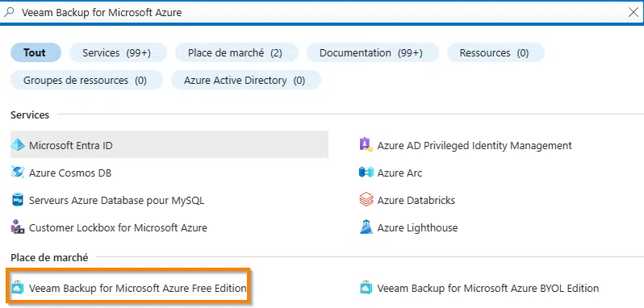Click the Services section heading
This screenshot has width=644, height=308.
pos(30,114)
